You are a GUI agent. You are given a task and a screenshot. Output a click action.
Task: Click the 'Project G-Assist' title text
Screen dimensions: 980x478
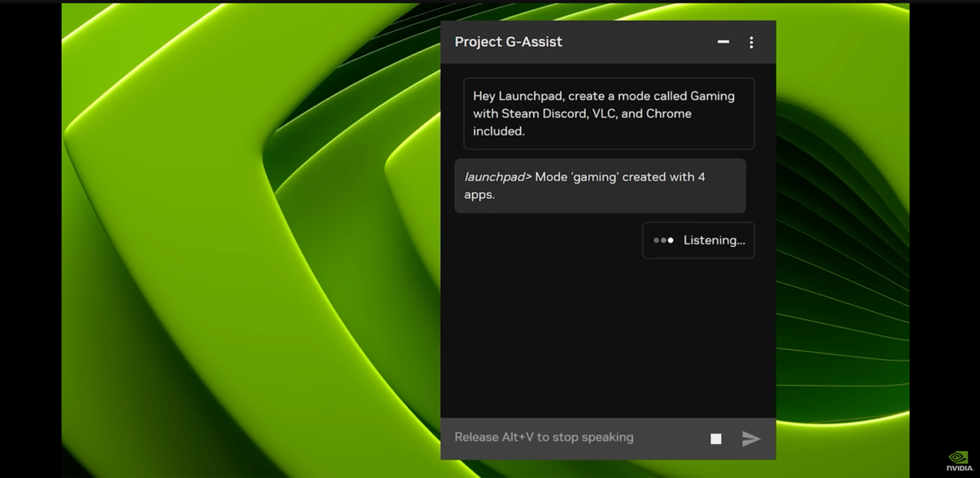tap(508, 42)
